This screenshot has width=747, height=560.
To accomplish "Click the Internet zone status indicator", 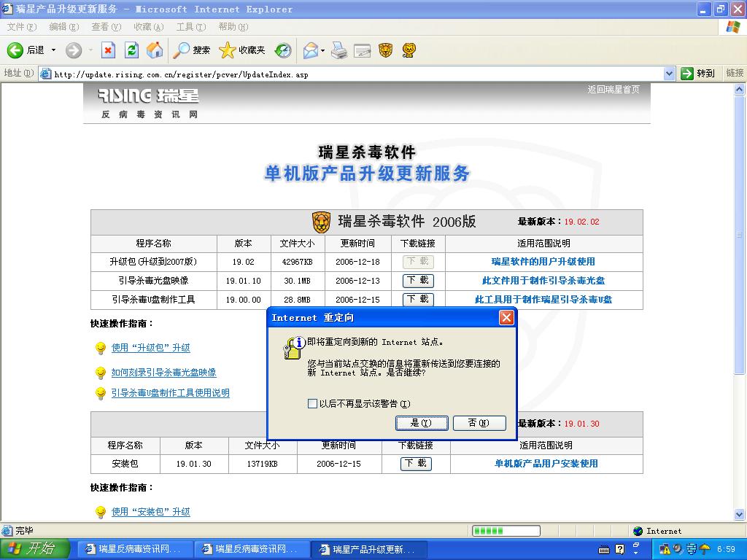I will pyautogui.click(x=657, y=531).
